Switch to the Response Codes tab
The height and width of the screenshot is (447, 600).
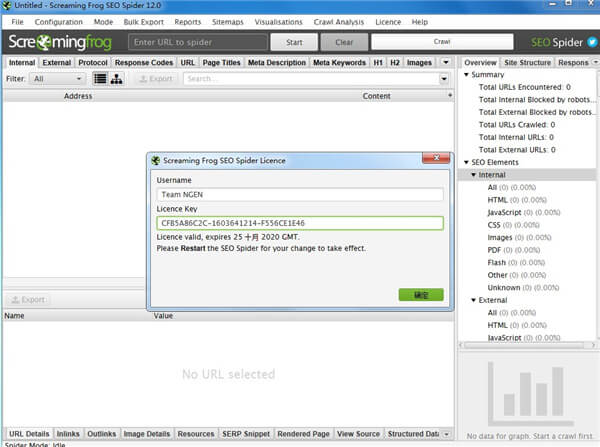coord(144,62)
